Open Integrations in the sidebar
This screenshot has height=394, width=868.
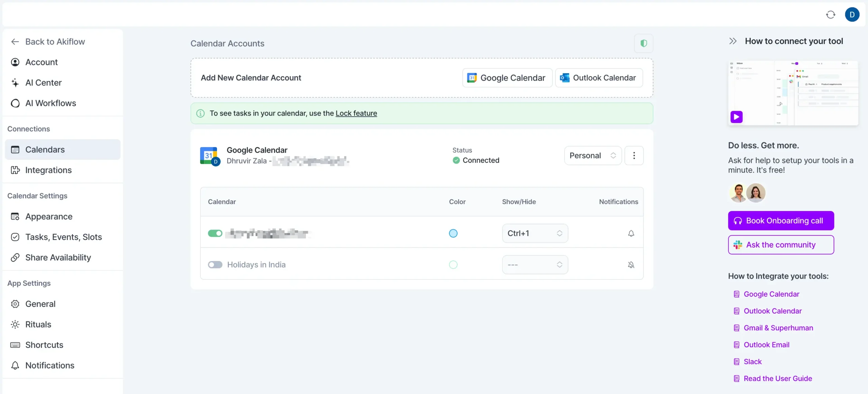(x=48, y=170)
